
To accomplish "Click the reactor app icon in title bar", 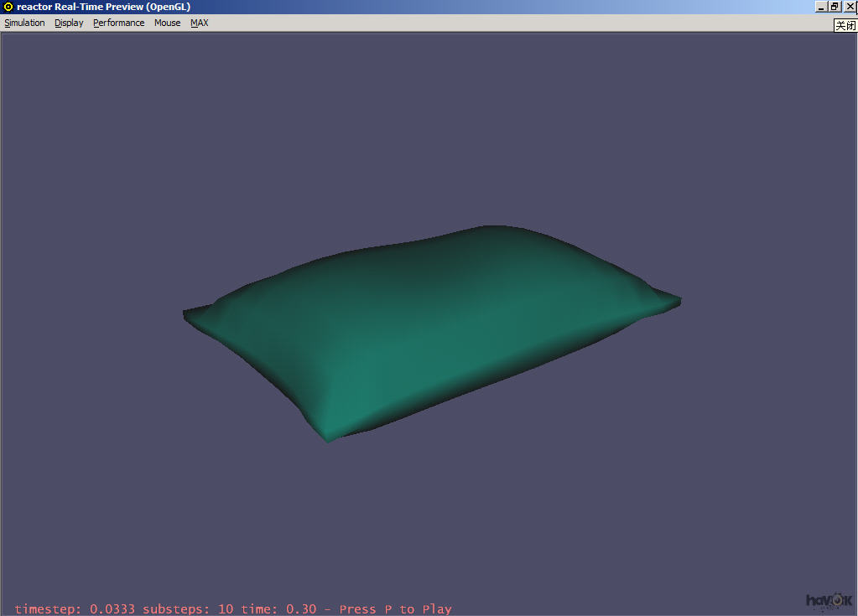I will 8,7.
